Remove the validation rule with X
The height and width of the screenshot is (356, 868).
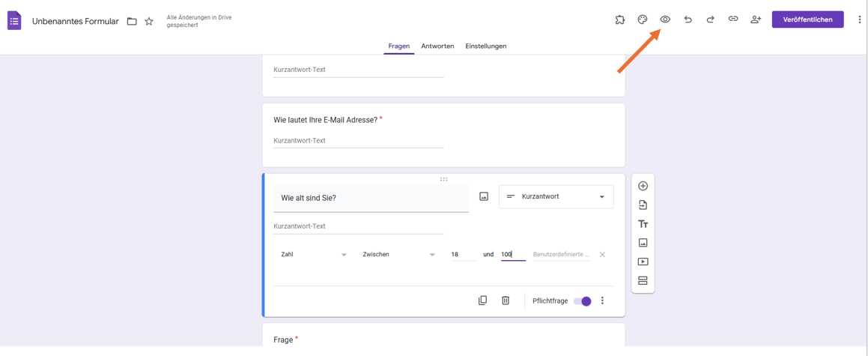point(602,255)
